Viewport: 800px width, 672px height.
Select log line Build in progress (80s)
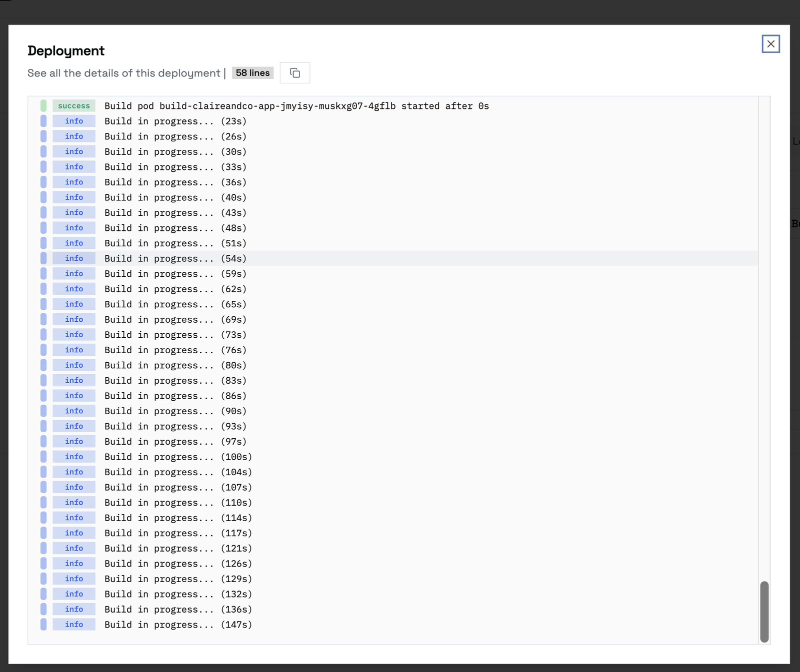393,365
